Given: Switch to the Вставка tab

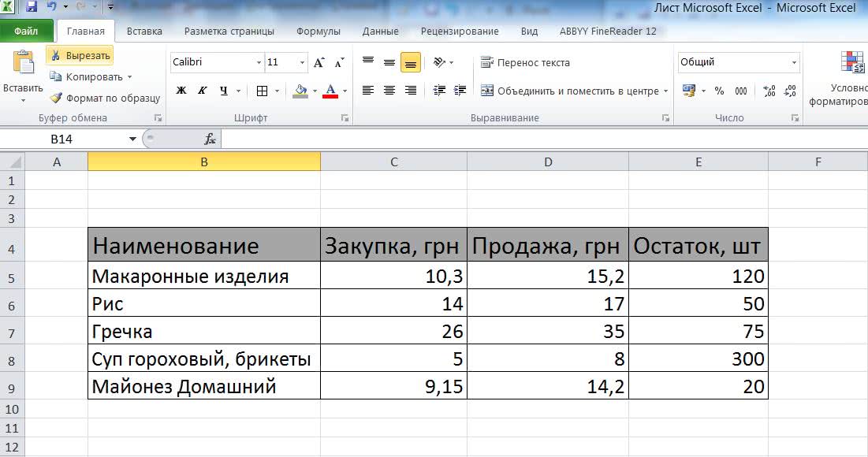Looking at the screenshot, I should 144,32.
